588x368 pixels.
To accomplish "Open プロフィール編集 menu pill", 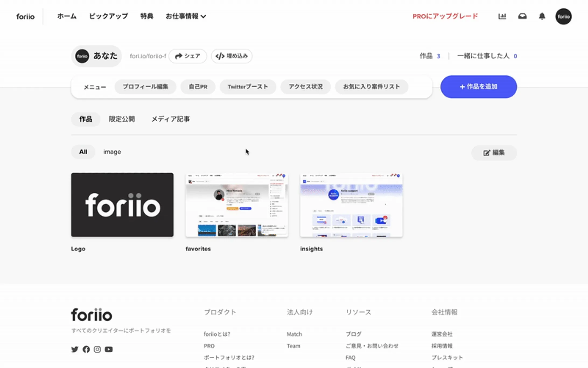I will (145, 87).
